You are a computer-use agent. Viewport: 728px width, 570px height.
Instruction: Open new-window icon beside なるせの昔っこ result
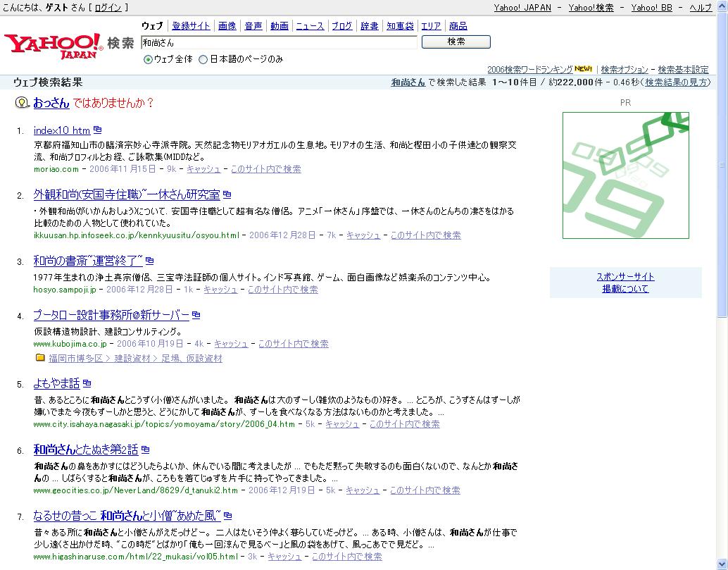[x=227, y=516]
